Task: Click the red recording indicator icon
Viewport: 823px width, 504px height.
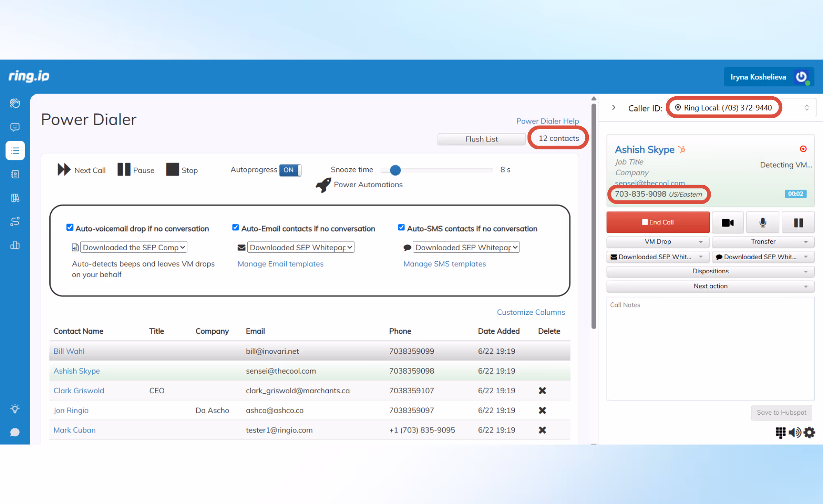Action: coord(803,149)
